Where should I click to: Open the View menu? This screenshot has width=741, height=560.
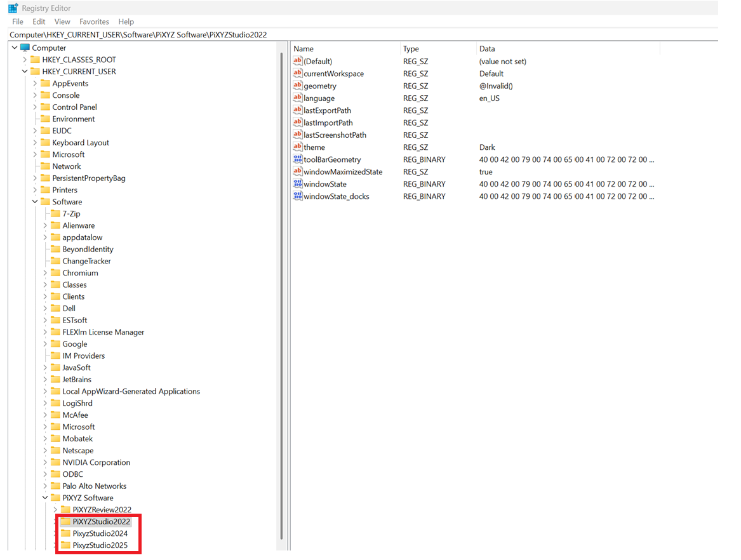click(x=62, y=22)
